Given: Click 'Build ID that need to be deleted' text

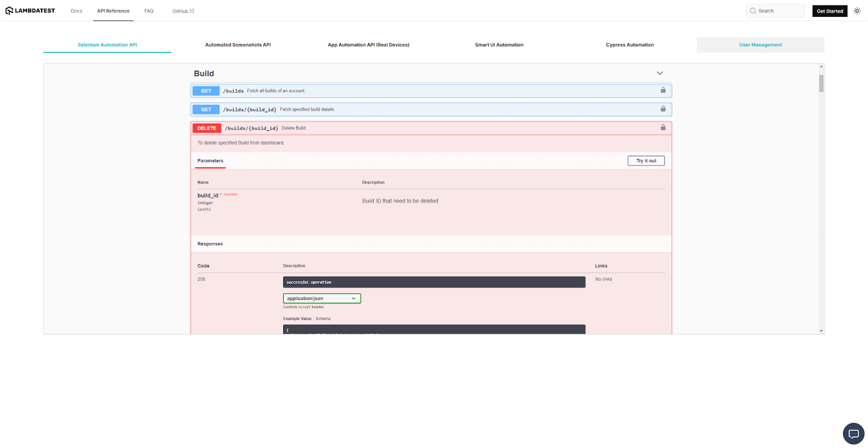Looking at the screenshot, I should pos(400,201).
